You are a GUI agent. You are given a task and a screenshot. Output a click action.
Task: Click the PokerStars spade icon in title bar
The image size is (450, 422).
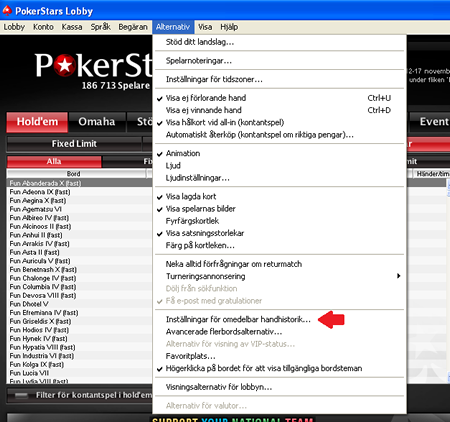(x=7, y=11)
